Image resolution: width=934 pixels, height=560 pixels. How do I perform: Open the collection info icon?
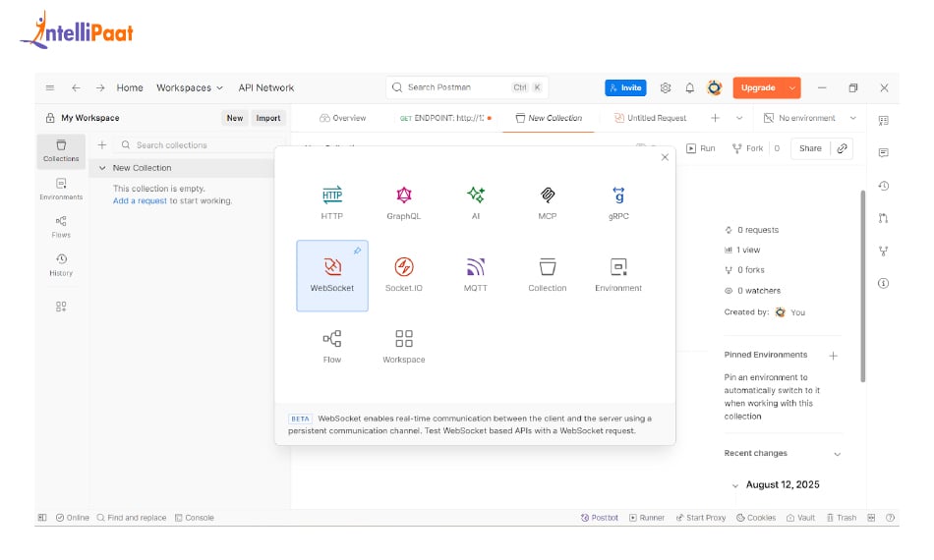(884, 283)
